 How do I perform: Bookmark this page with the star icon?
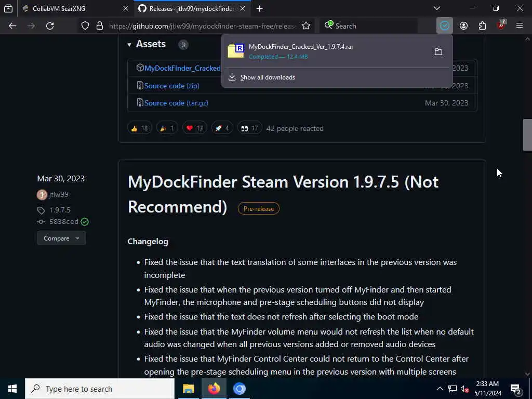point(305,26)
